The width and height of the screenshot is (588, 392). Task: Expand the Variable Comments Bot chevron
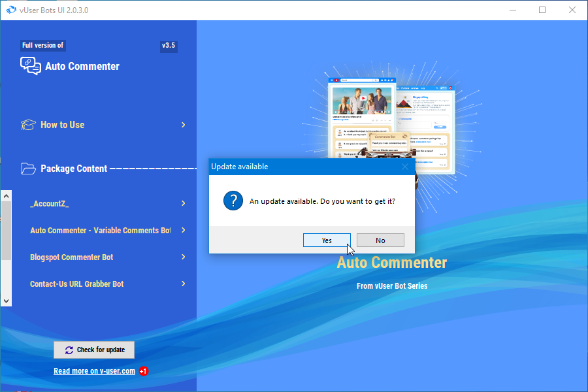[x=184, y=230]
